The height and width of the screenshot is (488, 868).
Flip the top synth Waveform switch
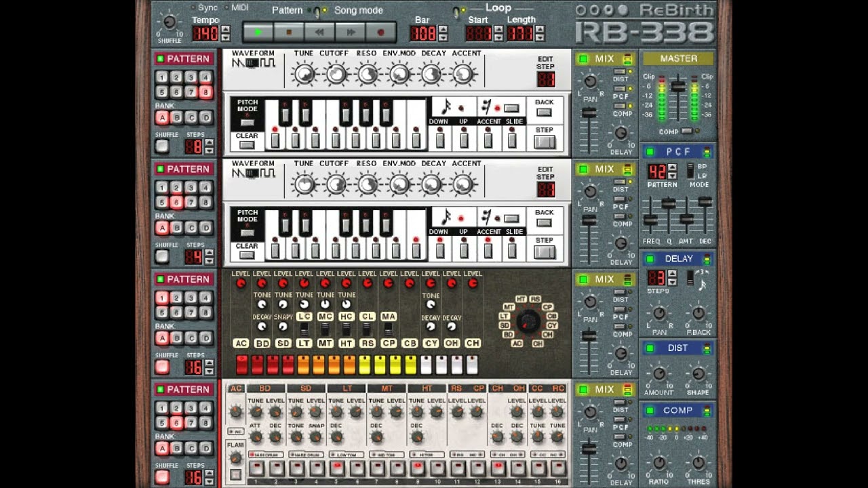(252, 63)
